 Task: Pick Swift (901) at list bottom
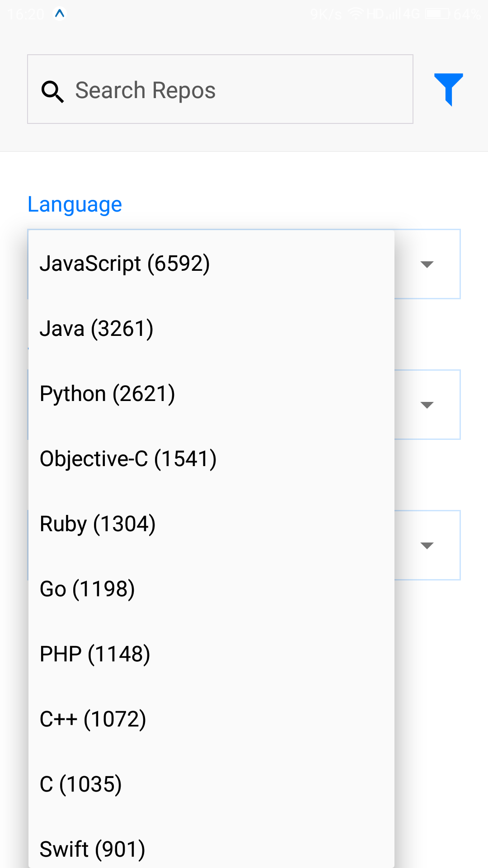[93, 849]
